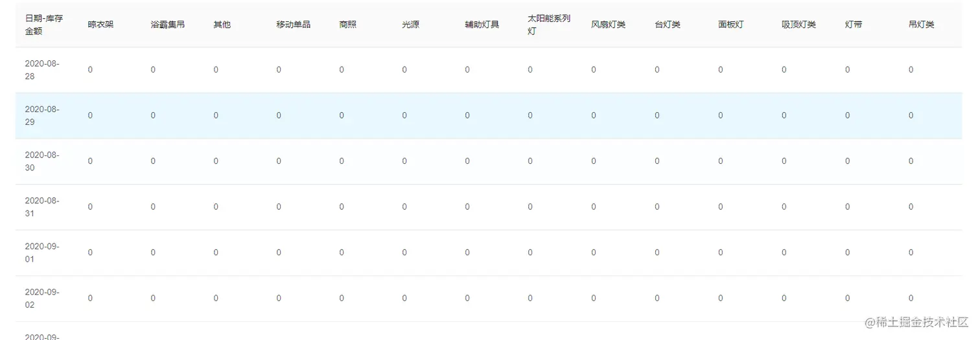The image size is (980, 340).
Task: Select 辅助灯具 value in 2020-08-30 row
Action: [x=467, y=161]
